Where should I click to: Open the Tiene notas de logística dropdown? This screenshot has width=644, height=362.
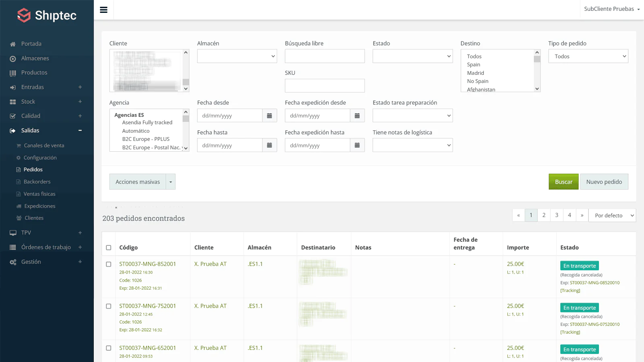click(413, 145)
